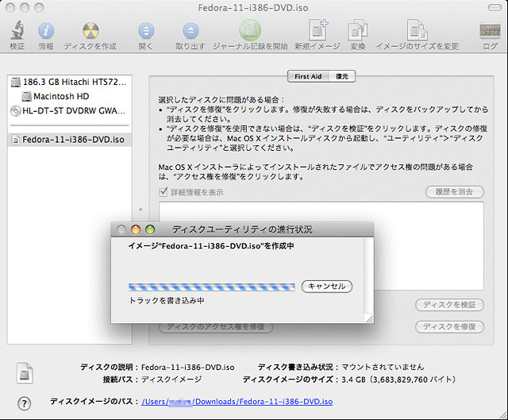Click the Convert (変換) toolbar icon
The image size is (508, 420).
(358, 30)
